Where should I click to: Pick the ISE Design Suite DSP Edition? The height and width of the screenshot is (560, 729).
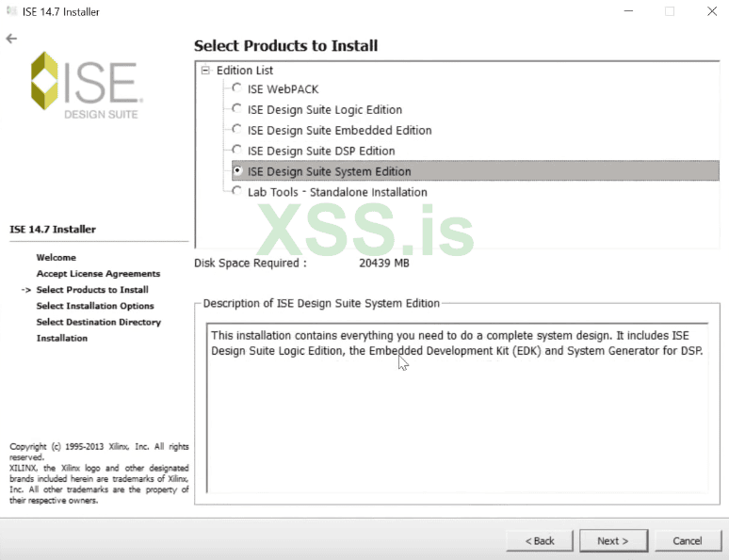pyautogui.click(x=236, y=150)
